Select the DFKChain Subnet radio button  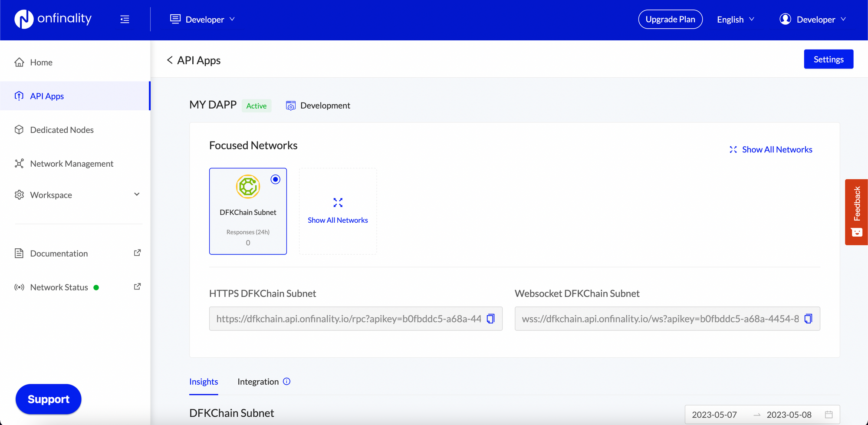276,179
